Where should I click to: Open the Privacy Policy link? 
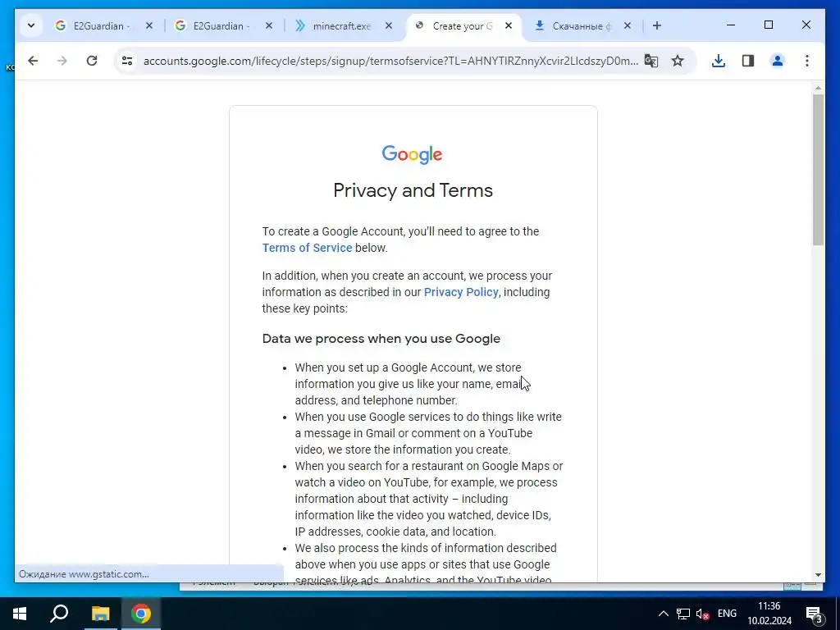click(x=461, y=292)
